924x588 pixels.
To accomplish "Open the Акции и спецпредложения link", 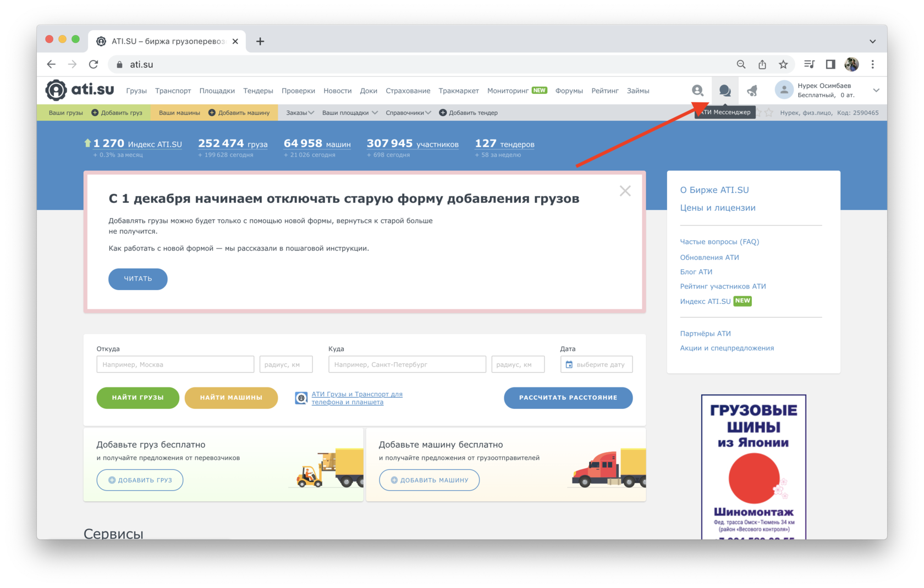I will pyautogui.click(x=727, y=348).
